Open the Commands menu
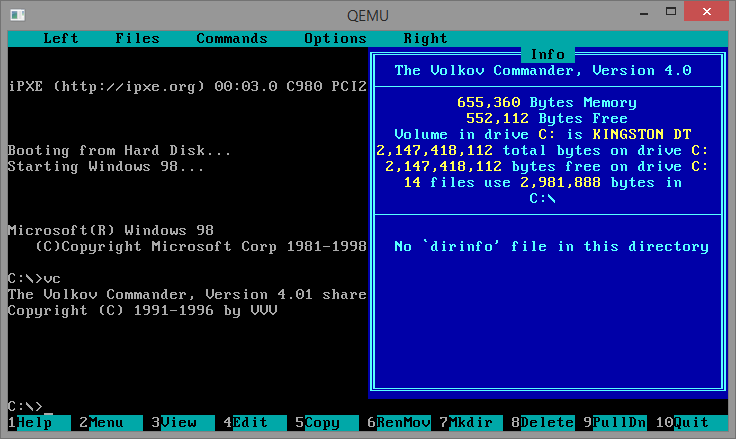 [x=232, y=39]
